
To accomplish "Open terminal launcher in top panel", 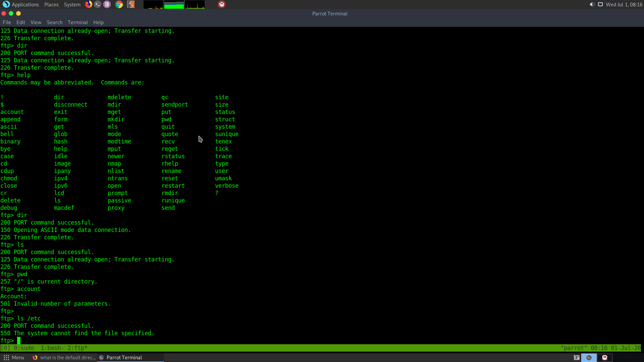I will point(98,4).
